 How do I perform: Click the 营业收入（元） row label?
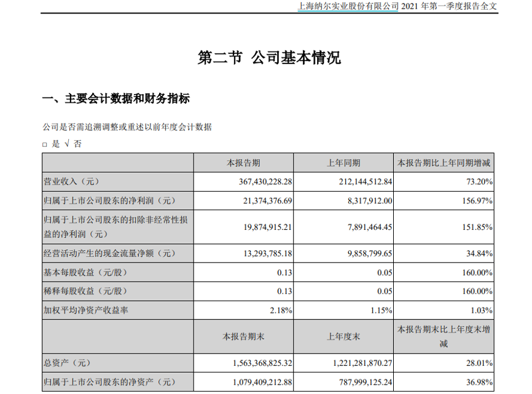(71, 181)
